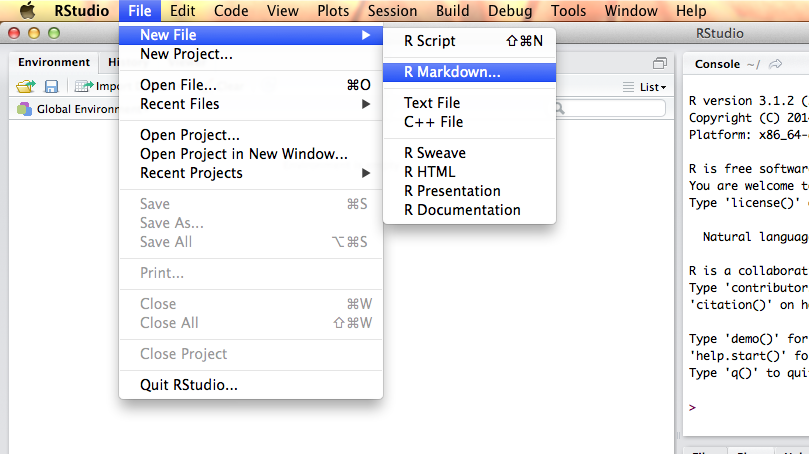Open the List view dropdown
The height and width of the screenshot is (454, 809).
pyautogui.click(x=645, y=87)
